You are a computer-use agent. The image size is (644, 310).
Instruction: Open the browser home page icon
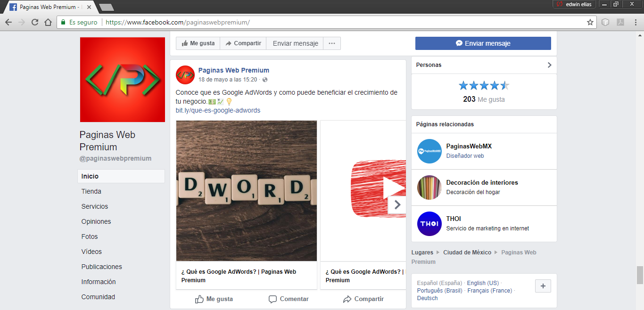pos(48,22)
